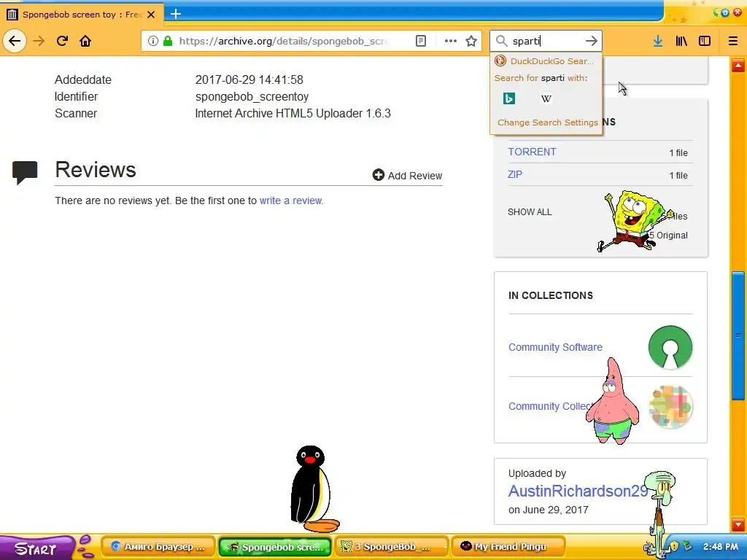747x560 pixels.
Task: Click the archive.org URL address field
Action: coord(284,41)
